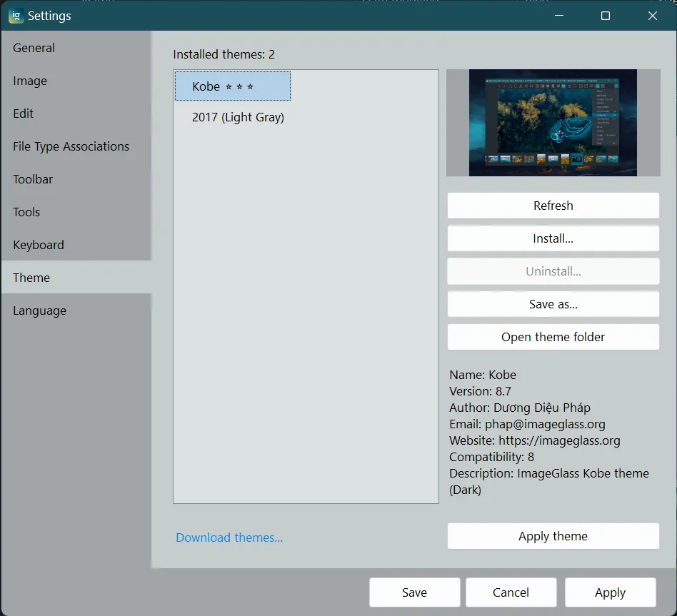Maximize the Settings window

[606, 16]
